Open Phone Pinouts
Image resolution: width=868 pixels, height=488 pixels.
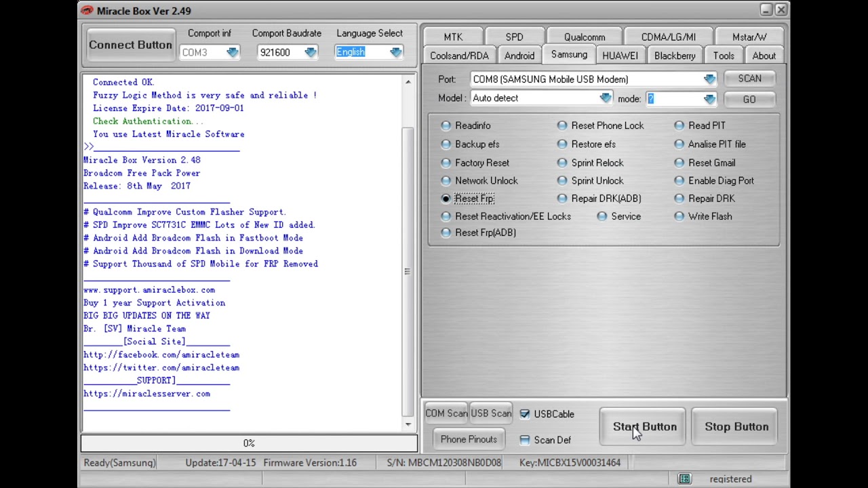pos(469,439)
